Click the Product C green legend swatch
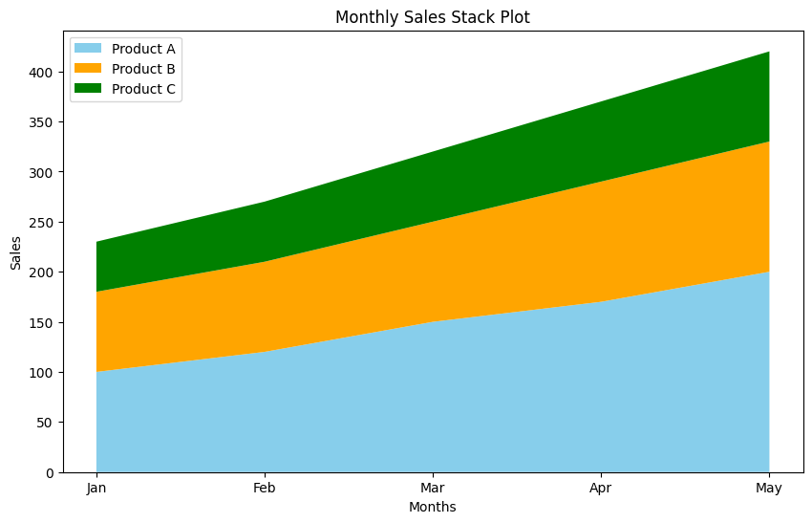 [90, 89]
